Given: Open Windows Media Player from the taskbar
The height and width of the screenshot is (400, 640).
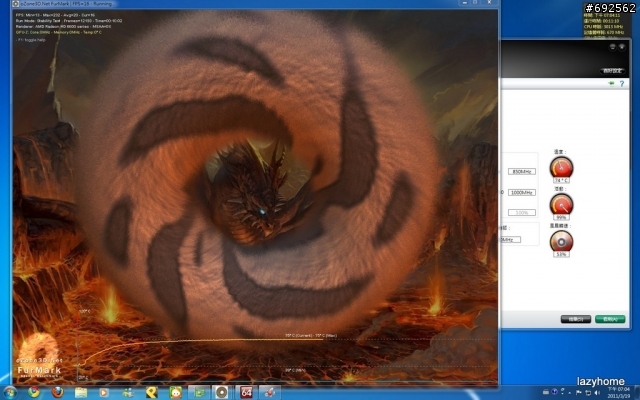Looking at the screenshot, I should pyautogui.click(x=104, y=393).
